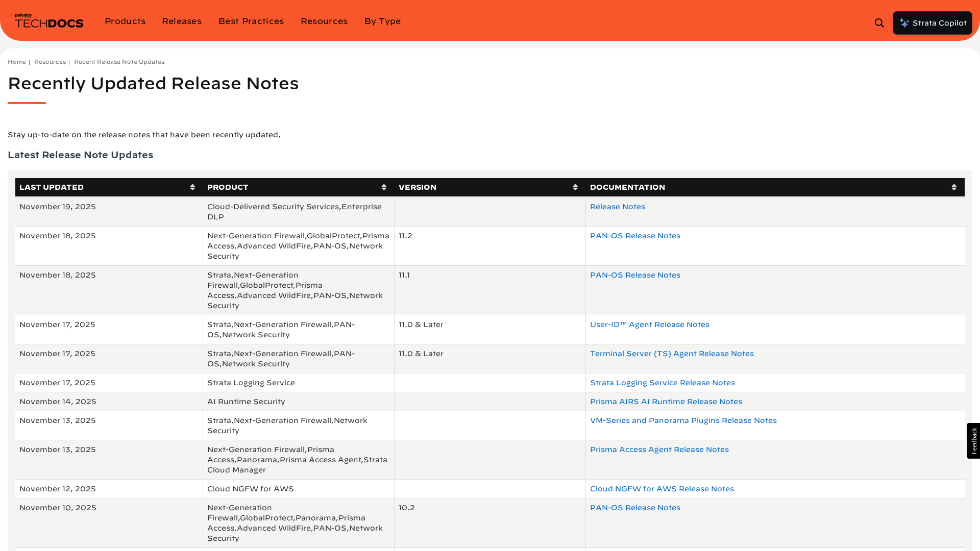Open Cloud NGFW for AWS Release Notes
The image size is (980, 551).
coord(661,489)
